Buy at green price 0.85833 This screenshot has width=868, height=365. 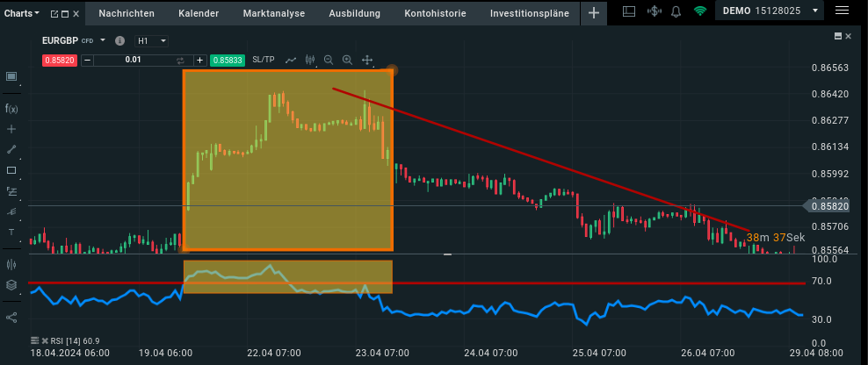click(228, 61)
